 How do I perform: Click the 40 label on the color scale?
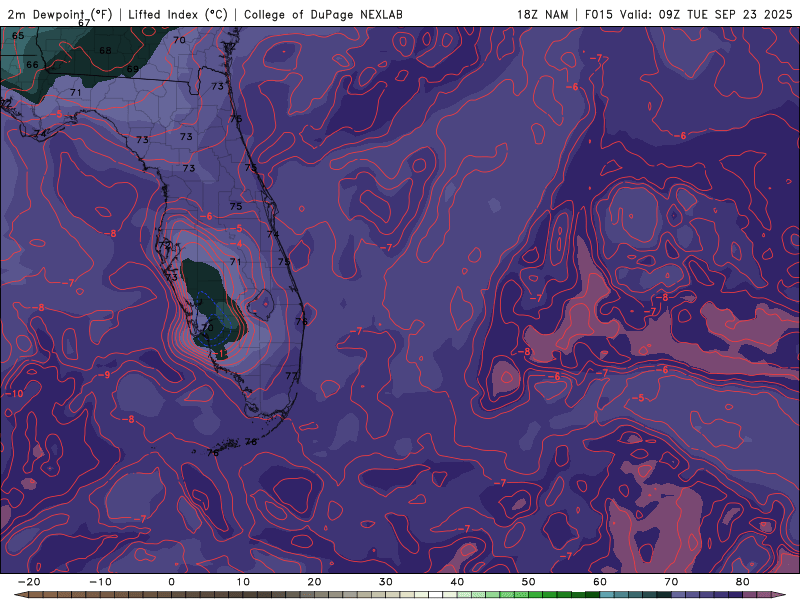coord(457,582)
